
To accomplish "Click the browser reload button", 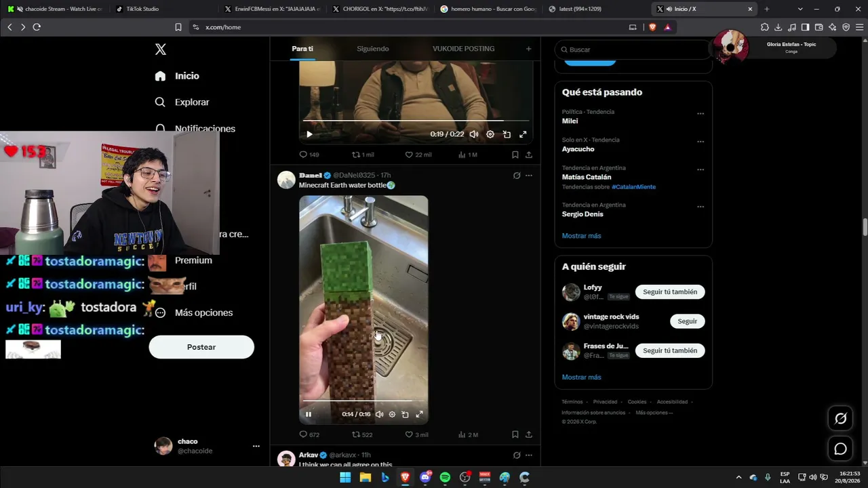I will [37, 27].
